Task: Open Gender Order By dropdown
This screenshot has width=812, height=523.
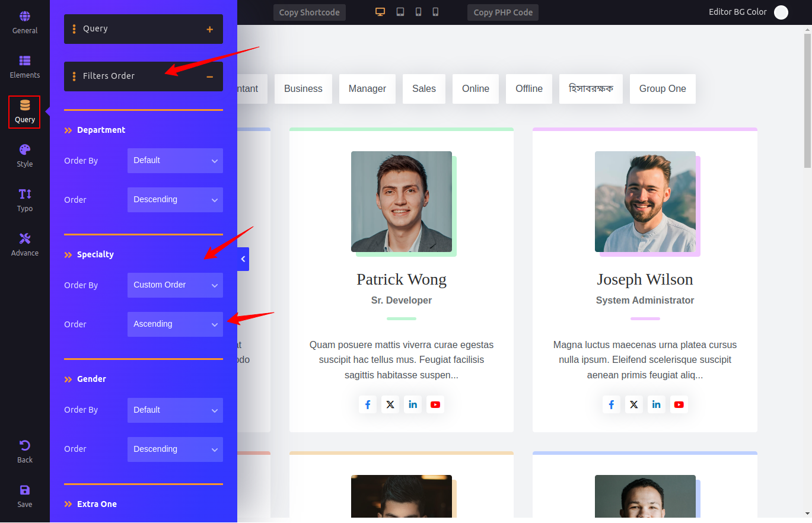Action: tap(175, 410)
